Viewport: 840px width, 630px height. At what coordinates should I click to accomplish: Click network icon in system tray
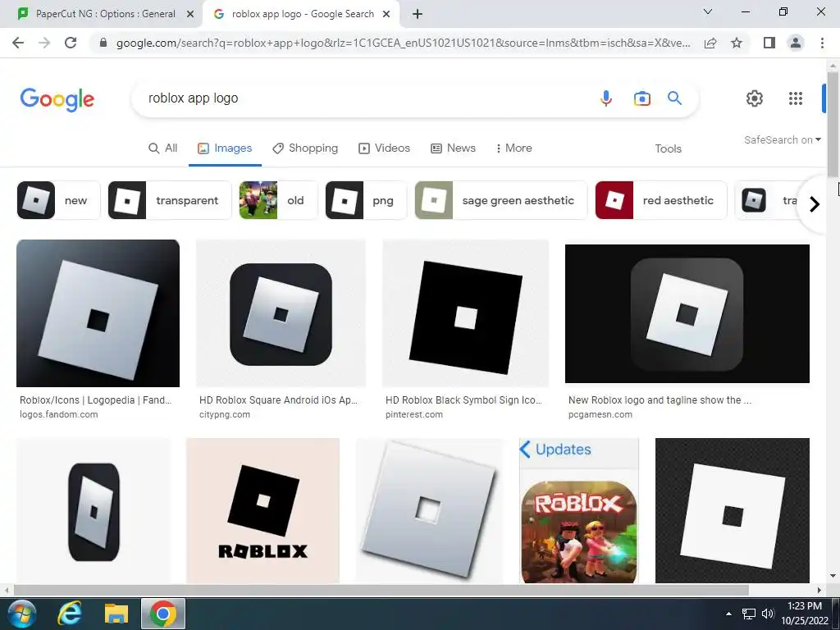tap(748, 614)
